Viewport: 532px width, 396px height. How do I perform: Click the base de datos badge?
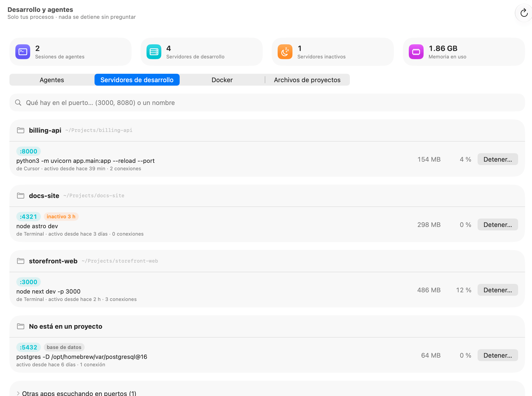tap(64, 347)
